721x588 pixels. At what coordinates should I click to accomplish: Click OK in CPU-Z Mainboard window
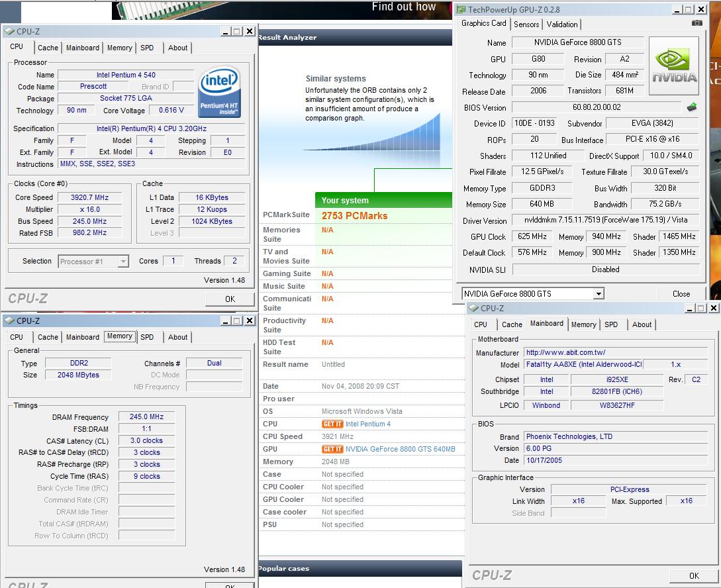694,575
